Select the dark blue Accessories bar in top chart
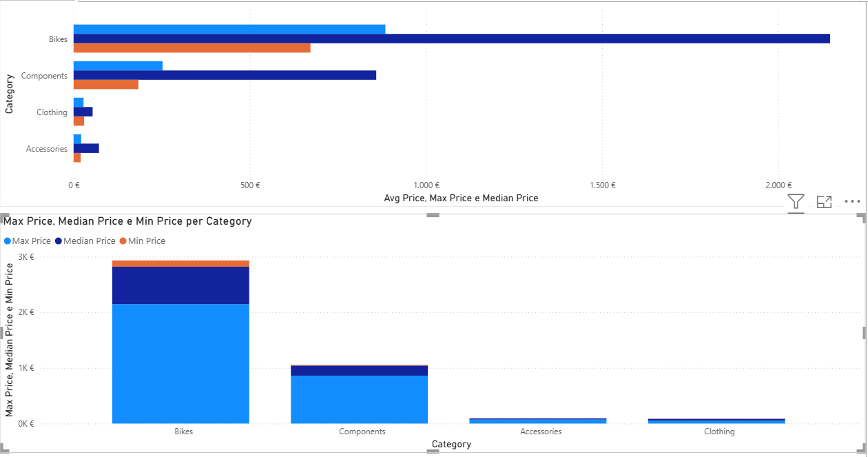 (x=86, y=148)
